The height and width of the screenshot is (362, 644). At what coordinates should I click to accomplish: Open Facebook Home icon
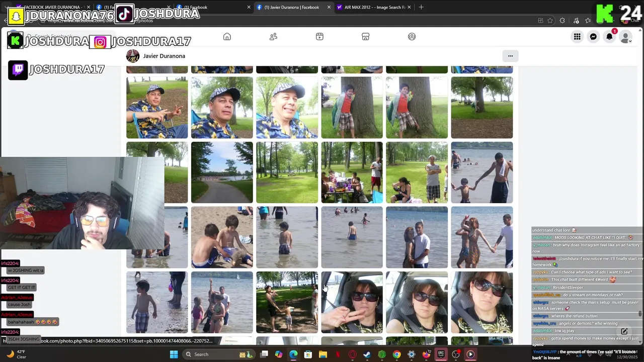(x=227, y=37)
